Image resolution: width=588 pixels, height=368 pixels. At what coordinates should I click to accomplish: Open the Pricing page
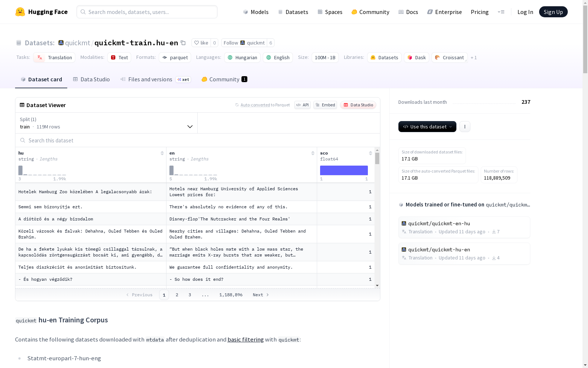tap(480, 12)
